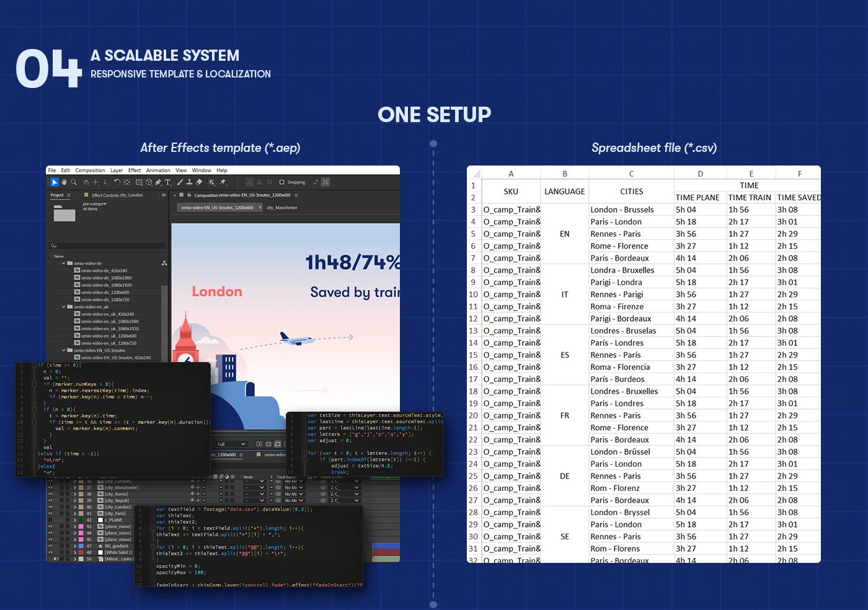Activate the Zoom magnifier tool in After Effects
This screenshot has width=868, height=610.
pos(74,182)
